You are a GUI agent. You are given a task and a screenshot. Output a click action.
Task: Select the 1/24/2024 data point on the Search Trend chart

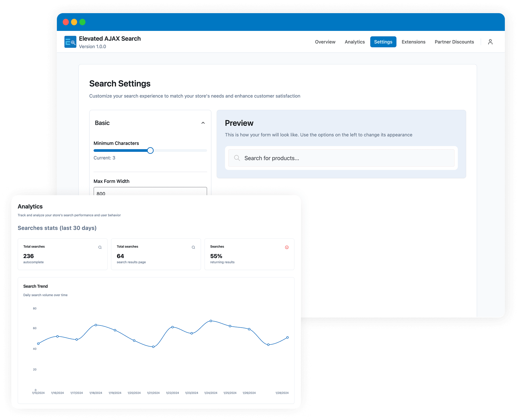pyautogui.click(x=211, y=321)
